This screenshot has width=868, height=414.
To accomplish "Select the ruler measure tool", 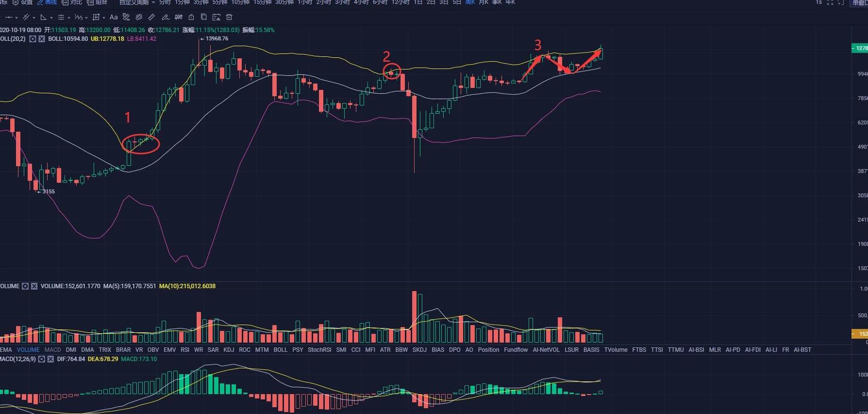I will [x=151, y=17].
